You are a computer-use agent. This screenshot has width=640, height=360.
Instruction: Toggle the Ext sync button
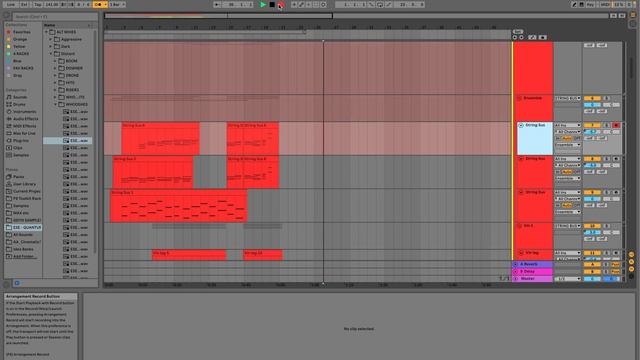[x=24, y=4]
